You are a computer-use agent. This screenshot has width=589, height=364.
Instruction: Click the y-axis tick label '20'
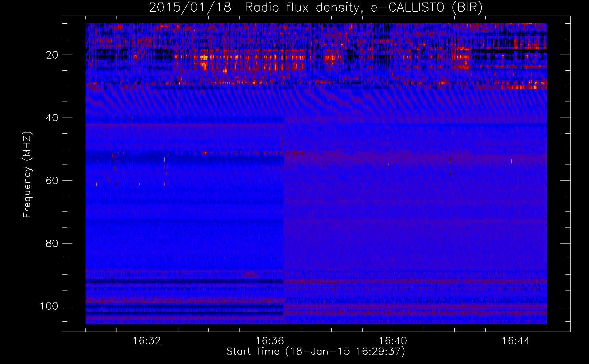coord(52,55)
